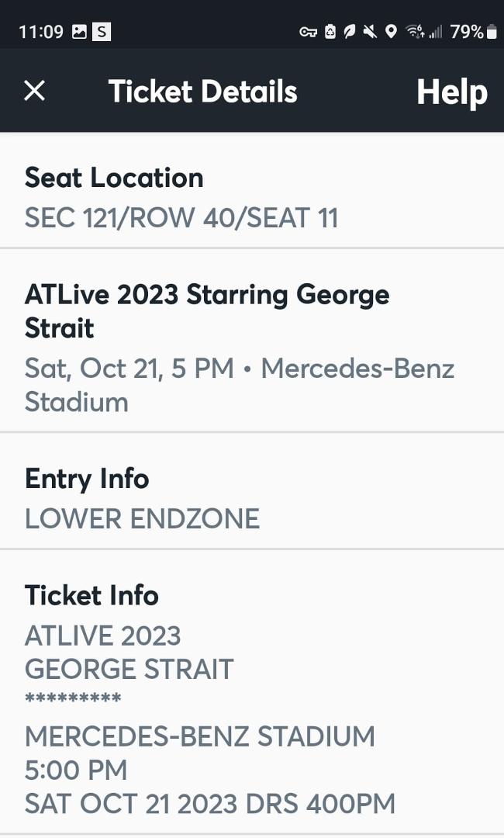Screen dimensions: 504x838
Task: Tap the 11:09 status bar clock
Action: (x=41, y=32)
